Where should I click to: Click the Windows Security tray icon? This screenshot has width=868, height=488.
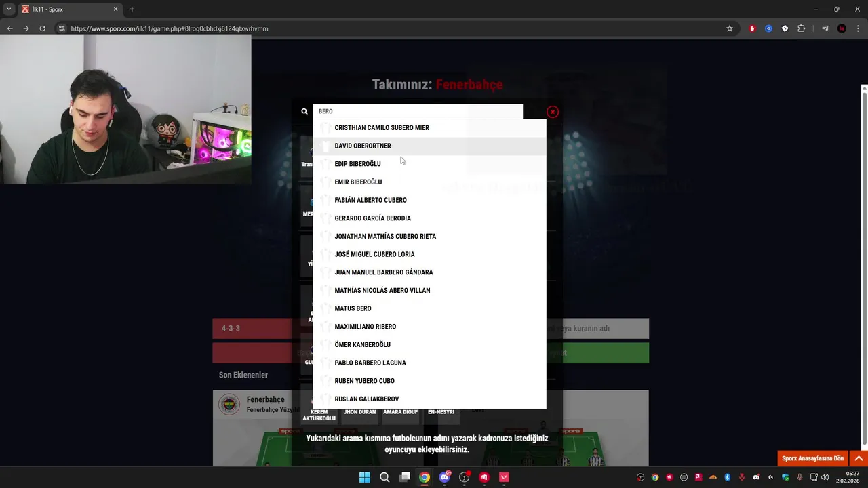(785, 477)
